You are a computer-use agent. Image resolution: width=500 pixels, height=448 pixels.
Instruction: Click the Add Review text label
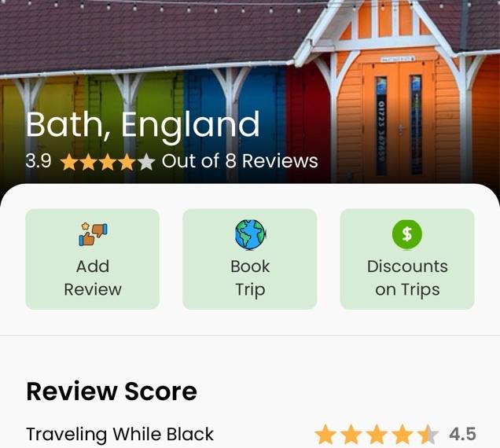tap(93, 277)
